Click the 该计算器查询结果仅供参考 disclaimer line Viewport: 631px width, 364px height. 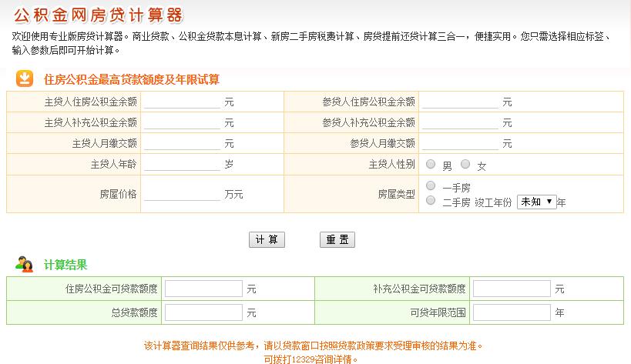pos(313,346)
